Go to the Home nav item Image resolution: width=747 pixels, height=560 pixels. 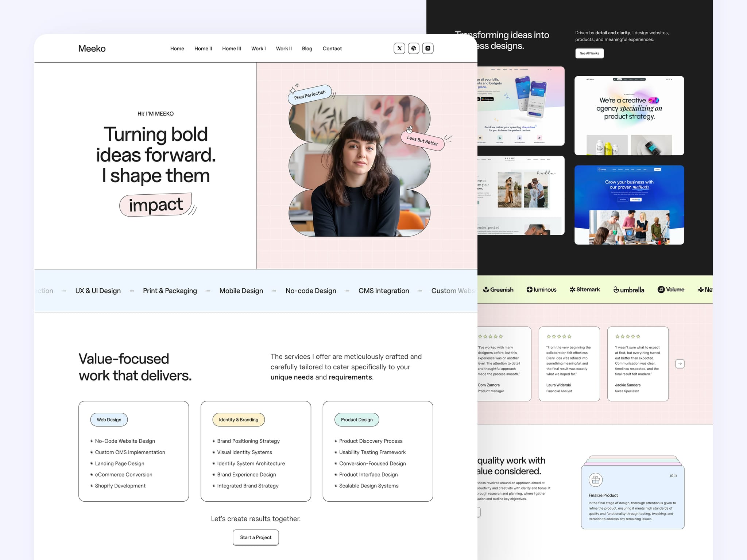click(x=177, y=48)
